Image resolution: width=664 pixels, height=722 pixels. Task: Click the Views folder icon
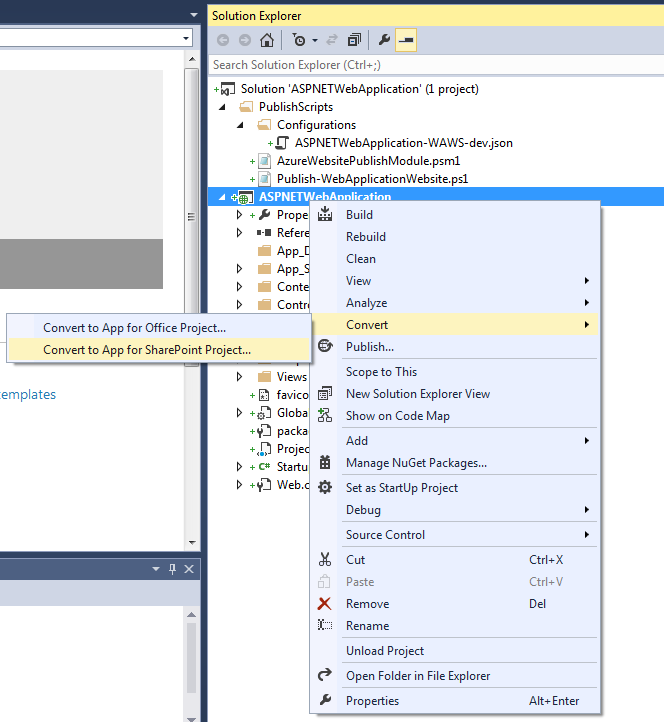(x=264, y=377)
